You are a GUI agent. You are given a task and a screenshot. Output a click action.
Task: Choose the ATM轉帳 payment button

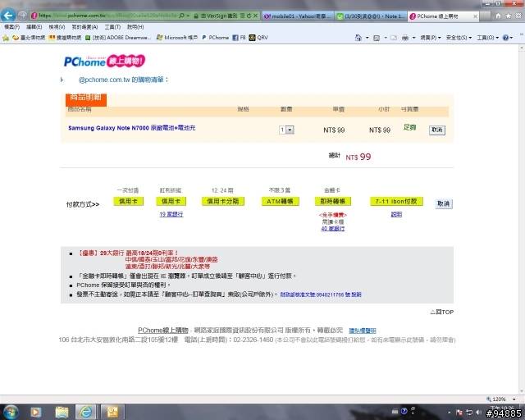[x=280, y=201]
